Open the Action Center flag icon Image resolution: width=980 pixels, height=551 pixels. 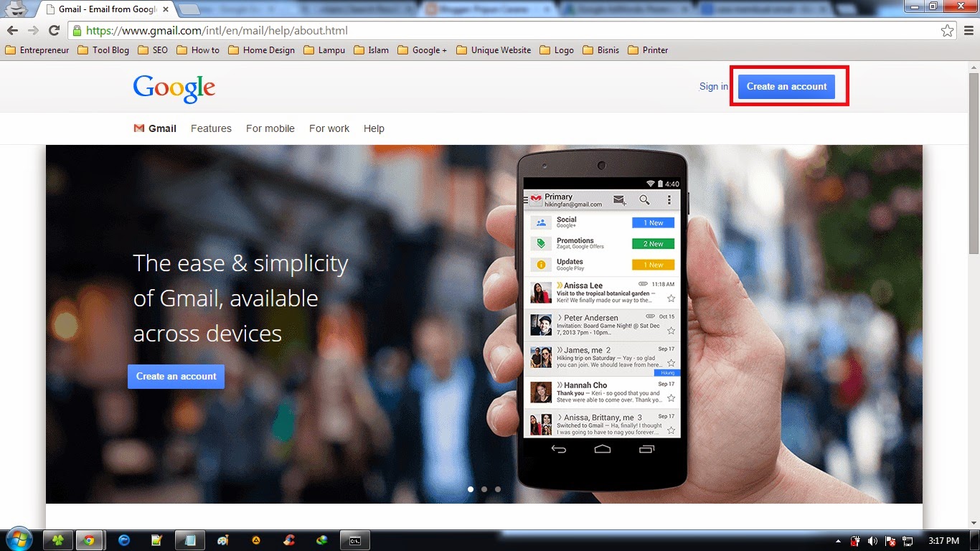[890, 541]
